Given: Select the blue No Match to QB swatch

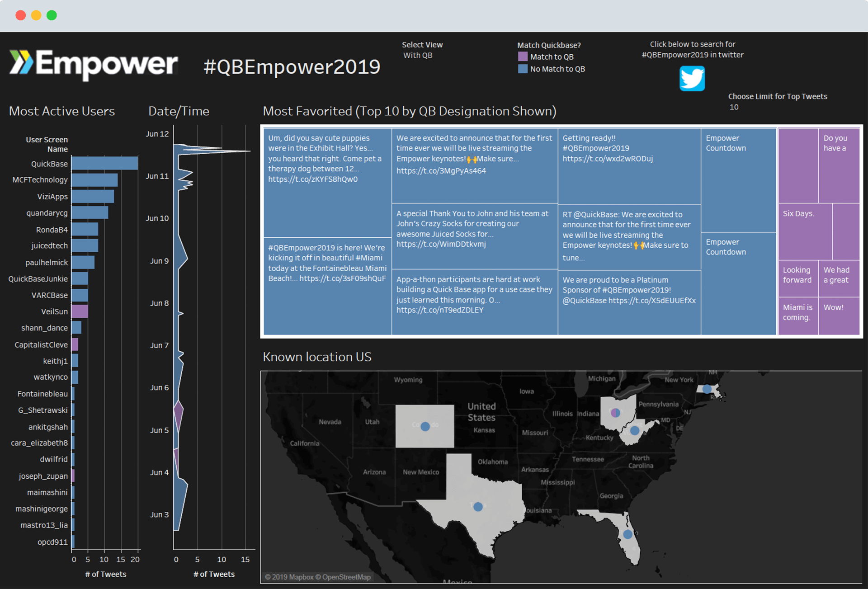Looking at the screenshot, I should pyautogui.click(x=523, y=69).
